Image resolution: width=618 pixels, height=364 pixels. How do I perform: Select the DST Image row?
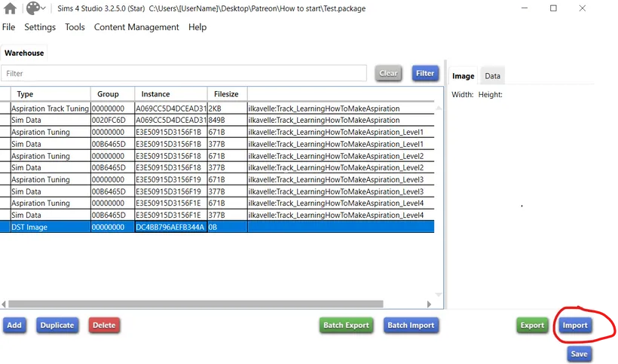pos(217,227)
